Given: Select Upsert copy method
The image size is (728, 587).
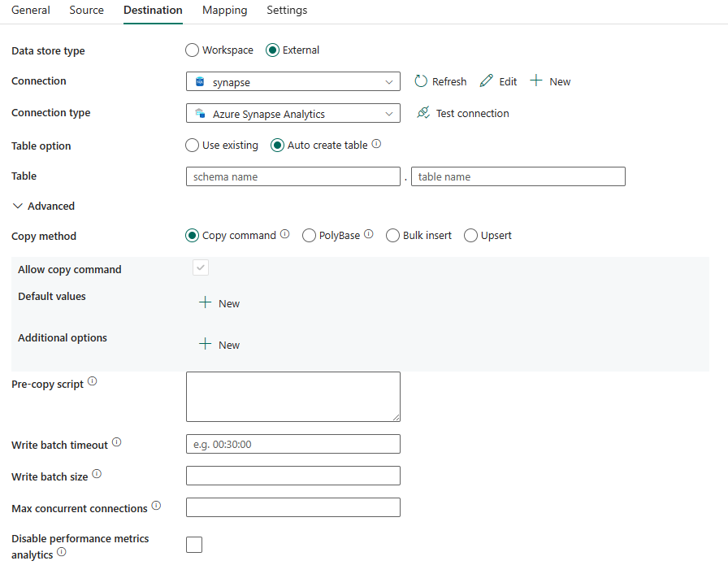Looking at the screenshot, I should (470, 236).
